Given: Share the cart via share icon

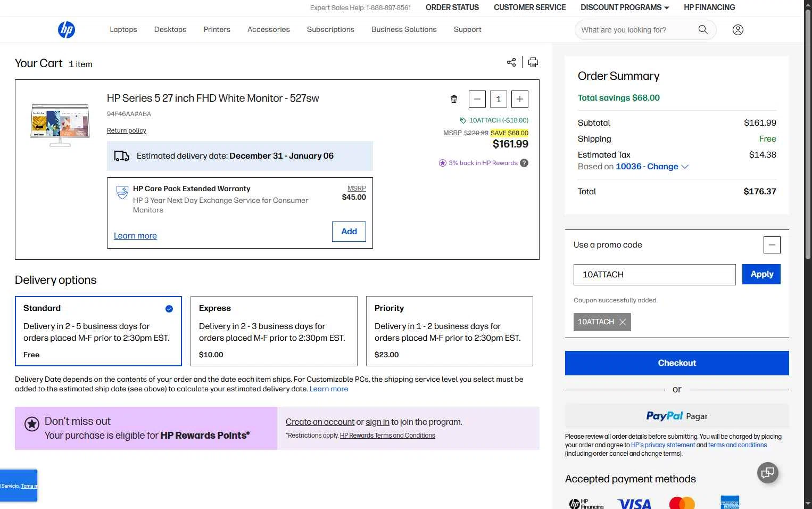Looking at the screenshot, I should [511, 62].
